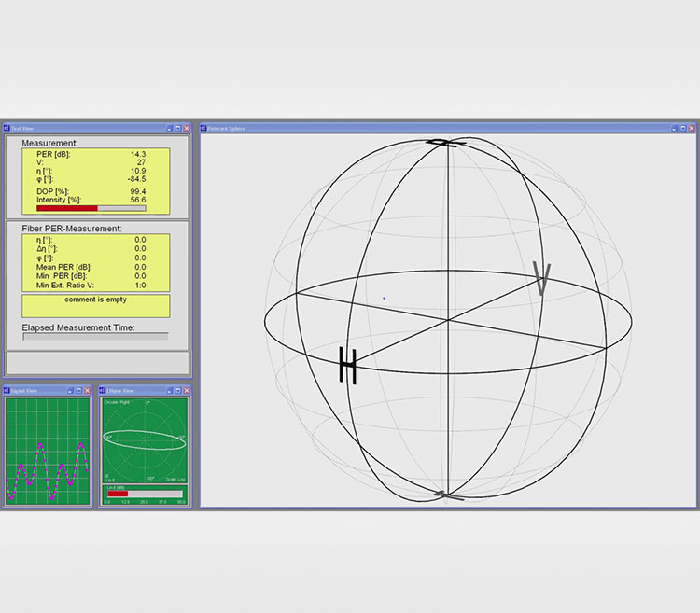Click the Min Ext. Ratio V value
This screenshot has height=613, width=700.
[139, 286]
